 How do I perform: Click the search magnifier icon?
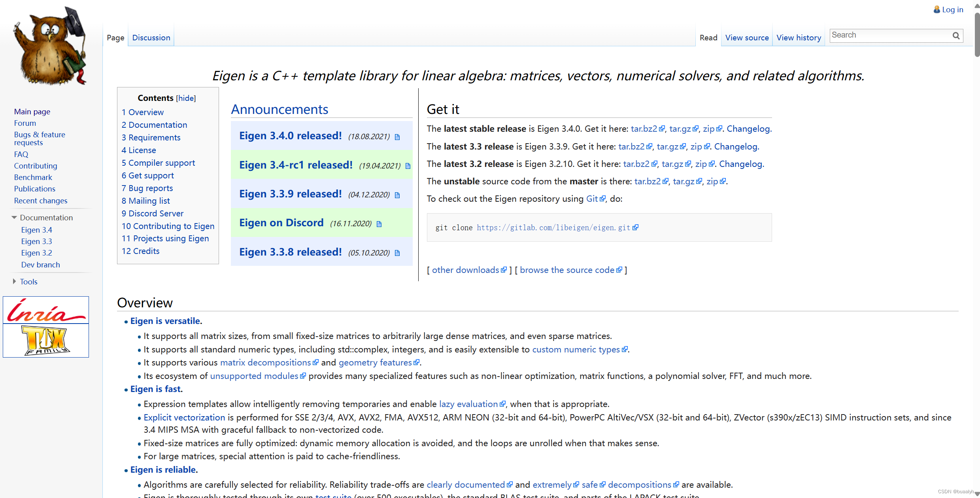click(956, 36)
